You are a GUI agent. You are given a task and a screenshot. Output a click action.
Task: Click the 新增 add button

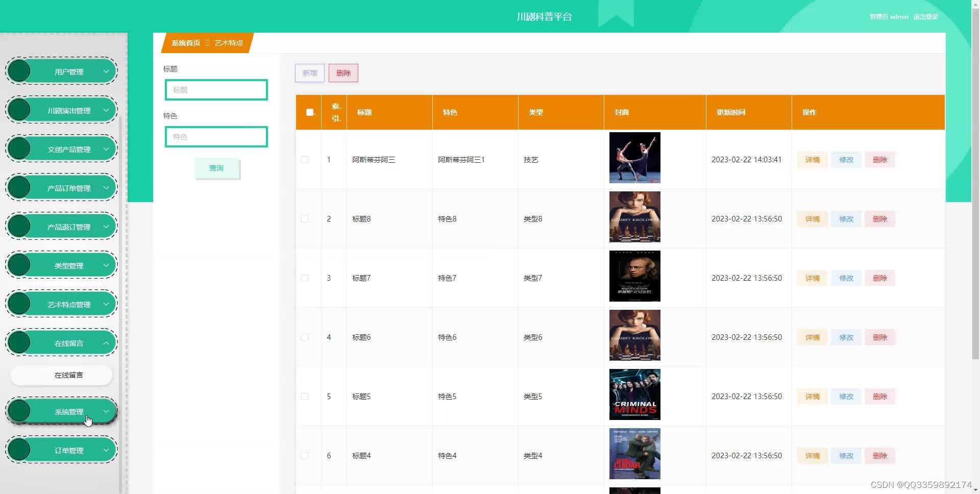[310, 73]
